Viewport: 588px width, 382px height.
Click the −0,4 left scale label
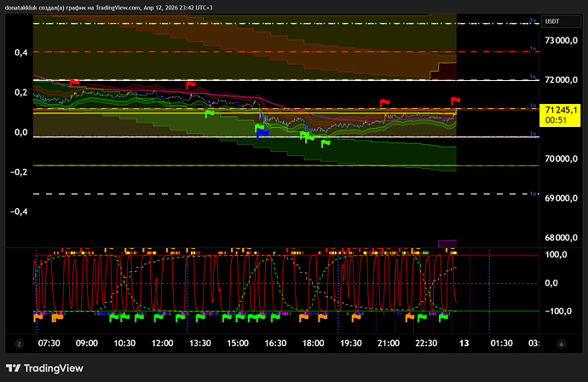(19, 211)
